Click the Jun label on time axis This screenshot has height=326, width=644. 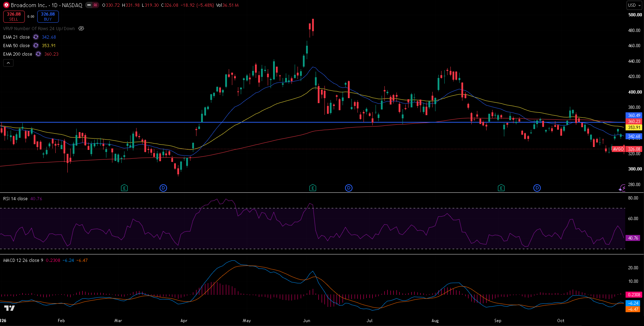pyautogui.click(x=307, y=321)
